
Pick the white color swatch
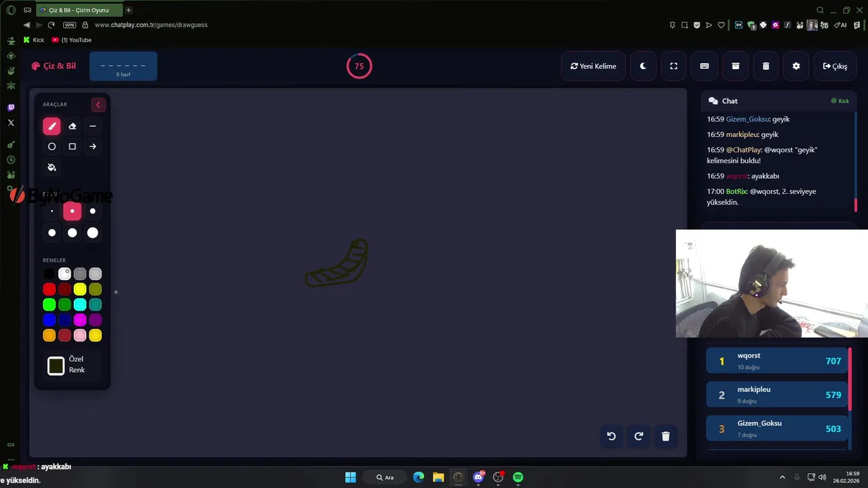(64, 274)
